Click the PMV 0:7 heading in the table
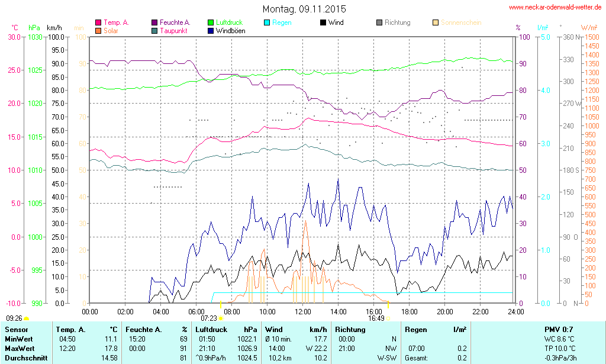Screen dimensions: 606x364 click(557, 329)
